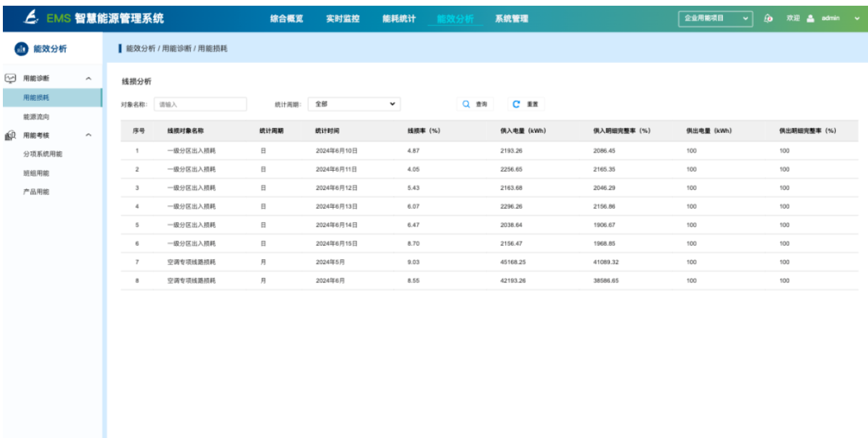Click the EMS sailboat logo icon
The image size is (868, 438).
[29, 17]
